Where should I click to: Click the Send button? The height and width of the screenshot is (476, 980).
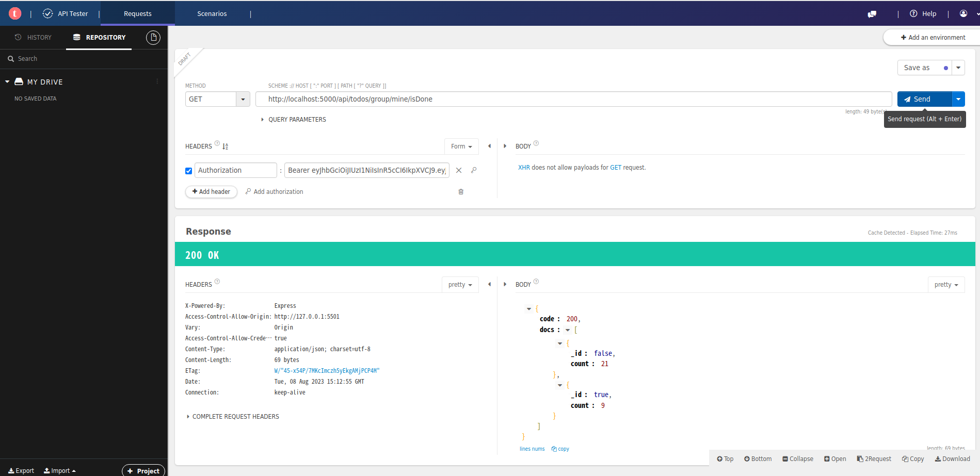coord(924,99)
